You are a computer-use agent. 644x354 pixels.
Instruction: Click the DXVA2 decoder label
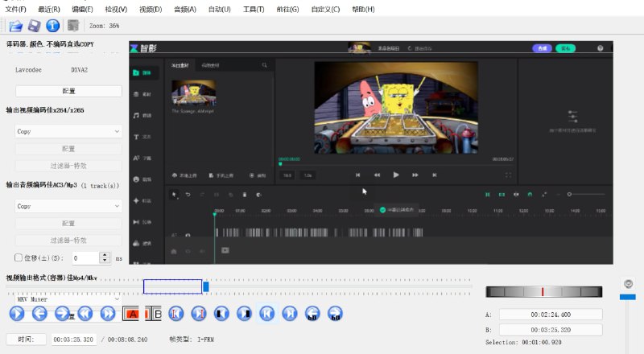[79, 70]
